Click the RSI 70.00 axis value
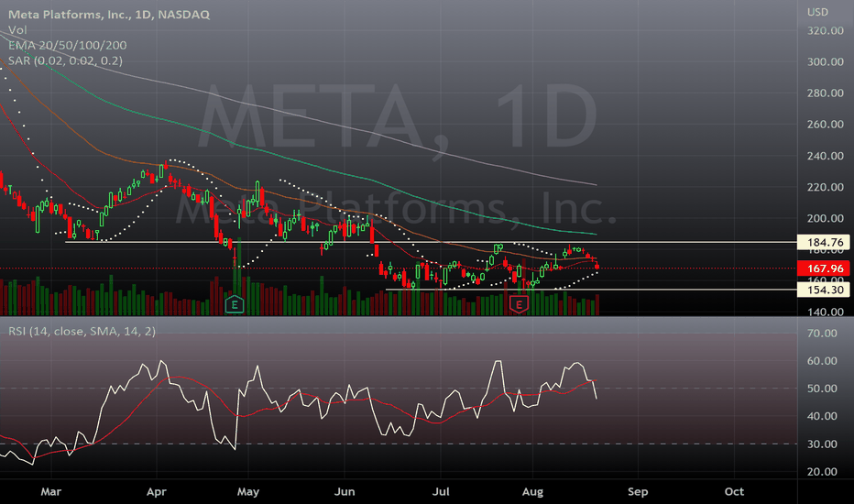The height and width of the screenshot is (504, 854). click(x=822, y=333)
